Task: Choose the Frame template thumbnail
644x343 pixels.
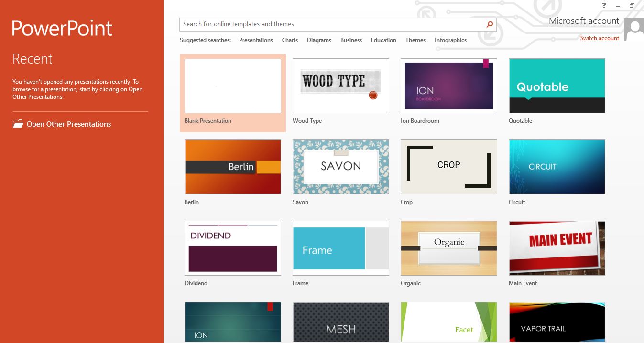Action: coord(341,248)
